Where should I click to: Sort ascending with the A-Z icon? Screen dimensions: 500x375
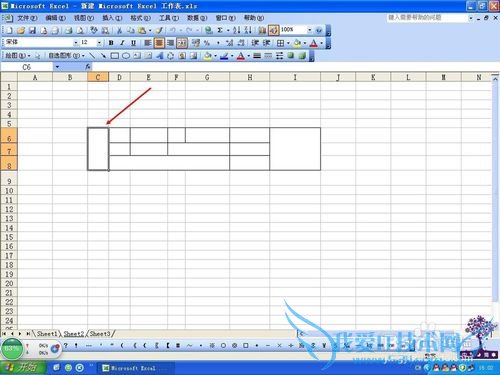(237, 30)
